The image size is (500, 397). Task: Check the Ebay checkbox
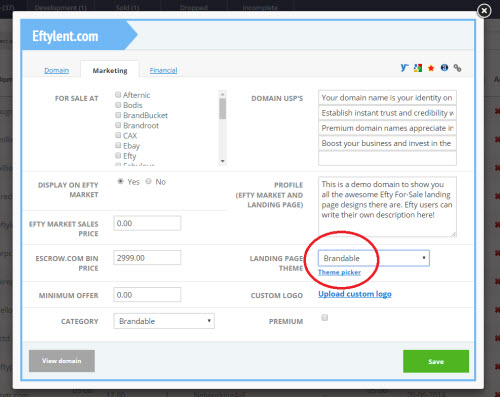tap(118, 145)
